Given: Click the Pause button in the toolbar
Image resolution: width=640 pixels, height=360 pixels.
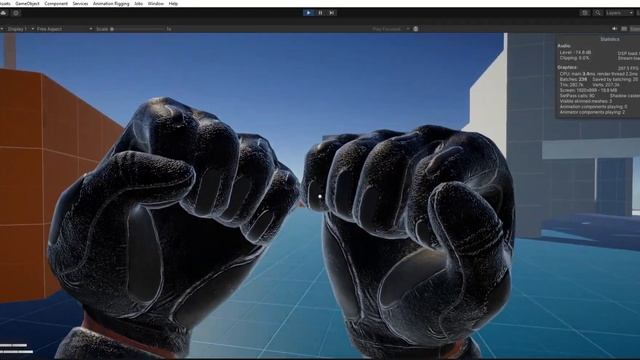Looking at the screenshot, I should click(x=320, y=13).
